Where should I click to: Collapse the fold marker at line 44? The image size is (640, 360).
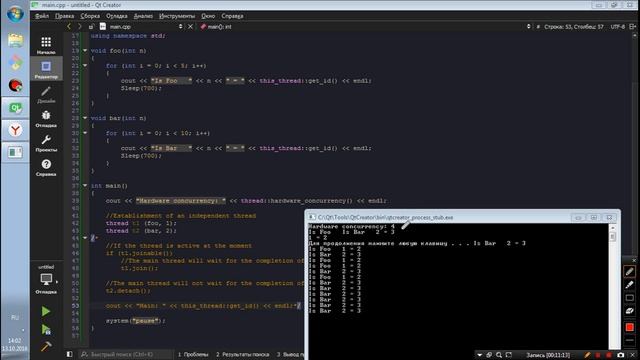(85, 238)
